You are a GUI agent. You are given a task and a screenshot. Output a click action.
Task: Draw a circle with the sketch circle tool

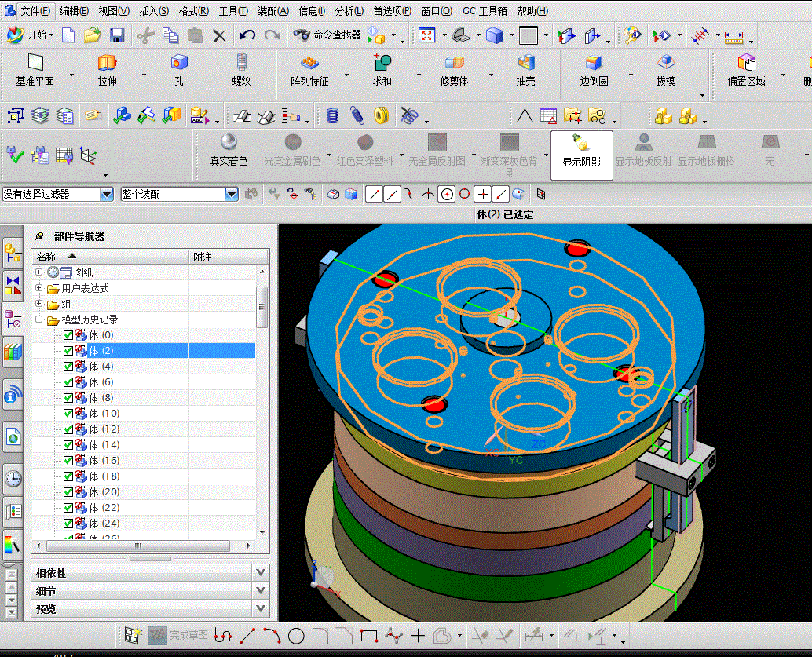point(296,636)
